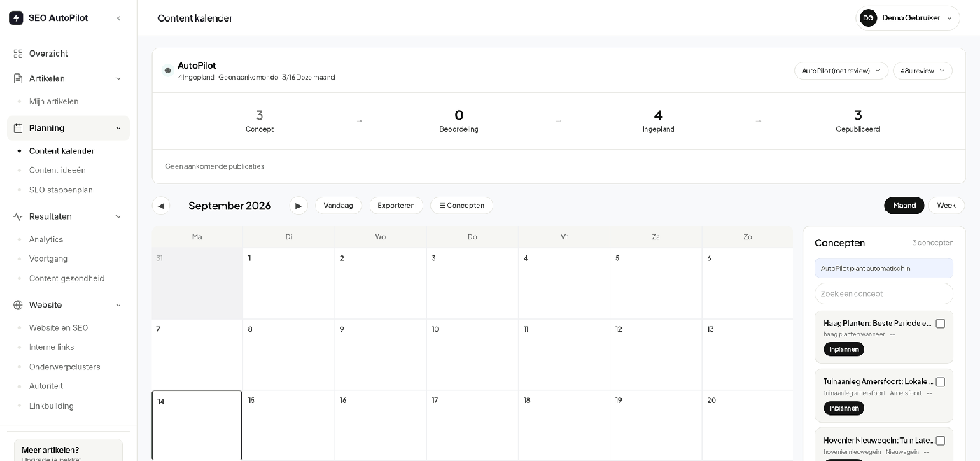Check the Tuinaanleg Amersfoort concept checkbox
Image resolution: width=980 pixels, height=461 pixels.
tap(940, 382)
